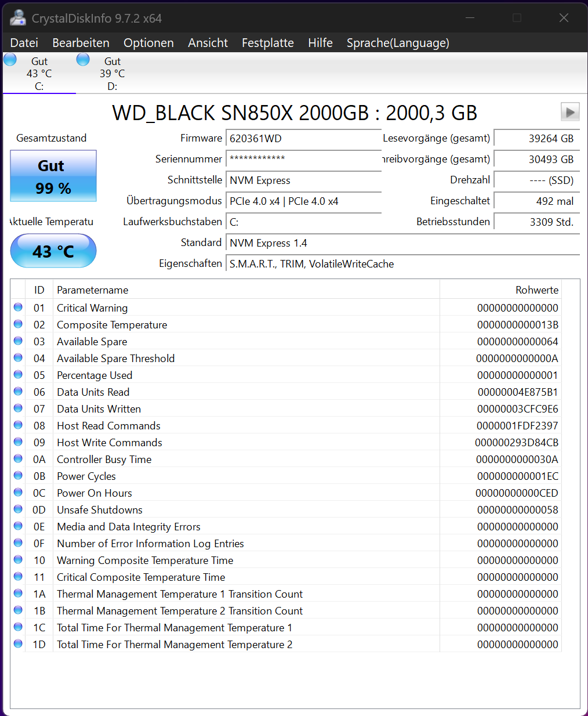
Task: Click the status icon for Percentage Used
Action: [x=18, y=374]
